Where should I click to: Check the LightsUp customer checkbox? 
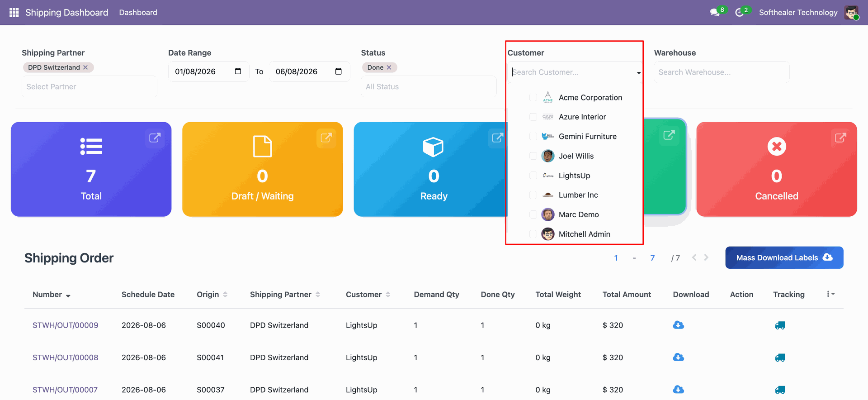533,176
